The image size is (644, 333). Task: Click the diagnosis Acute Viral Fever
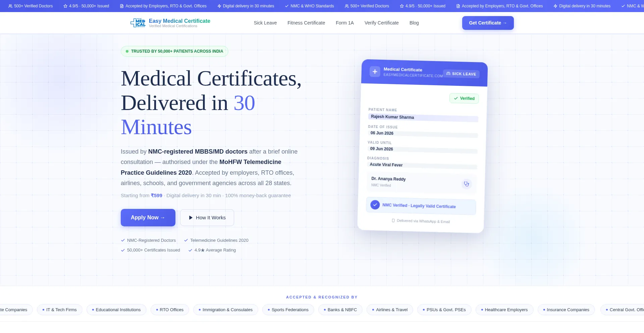(386, 165)
